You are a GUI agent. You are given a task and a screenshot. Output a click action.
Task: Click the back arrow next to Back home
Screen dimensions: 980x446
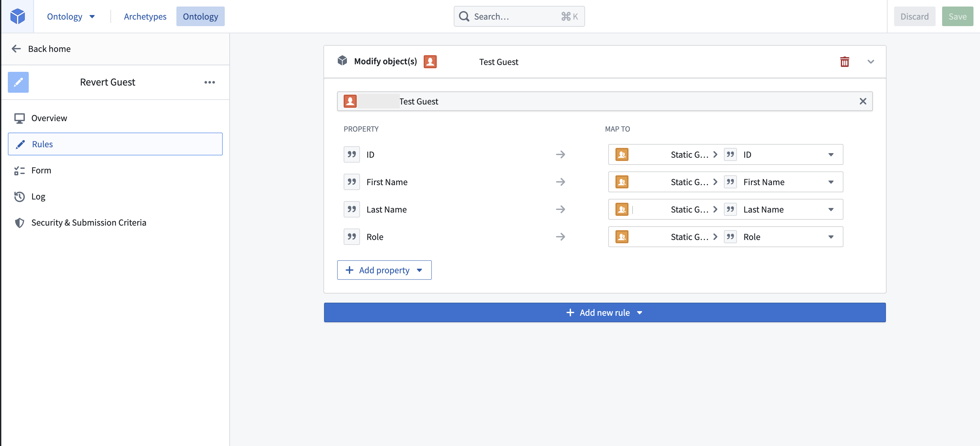click(16, 49)
